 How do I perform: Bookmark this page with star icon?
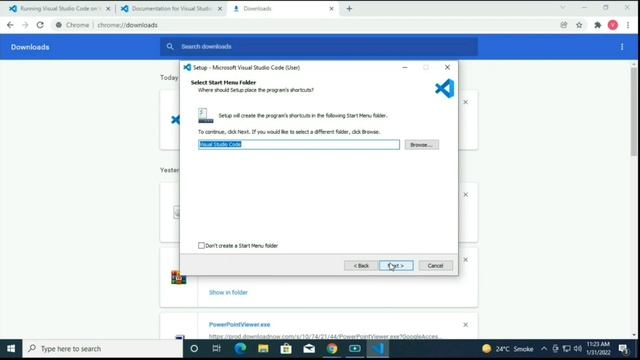(579, 25)
